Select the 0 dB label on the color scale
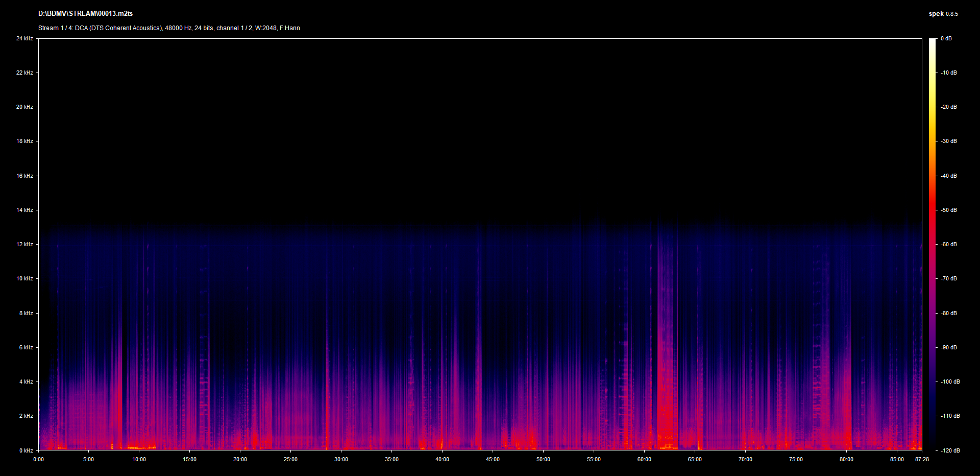Viewport: 980px width, 476px height. (x=946, y=39)
